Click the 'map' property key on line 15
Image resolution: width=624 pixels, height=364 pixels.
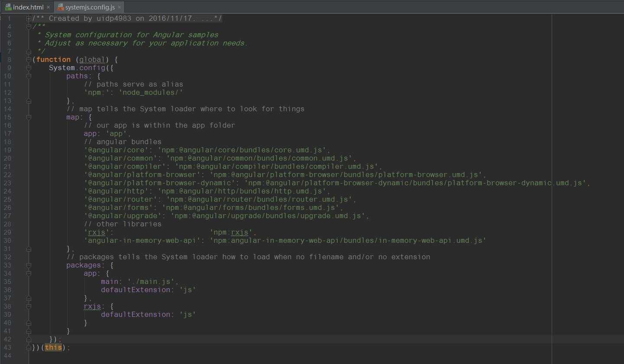tap(73, 117)
